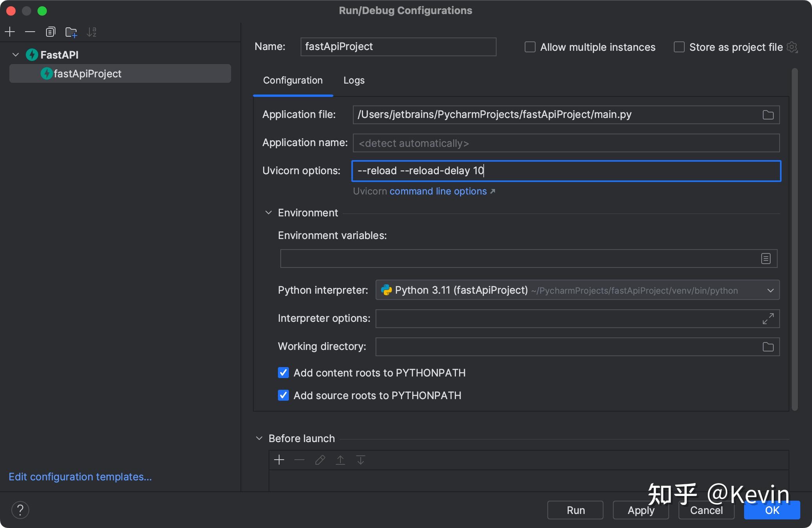Remove the selected run configuration

30,32
